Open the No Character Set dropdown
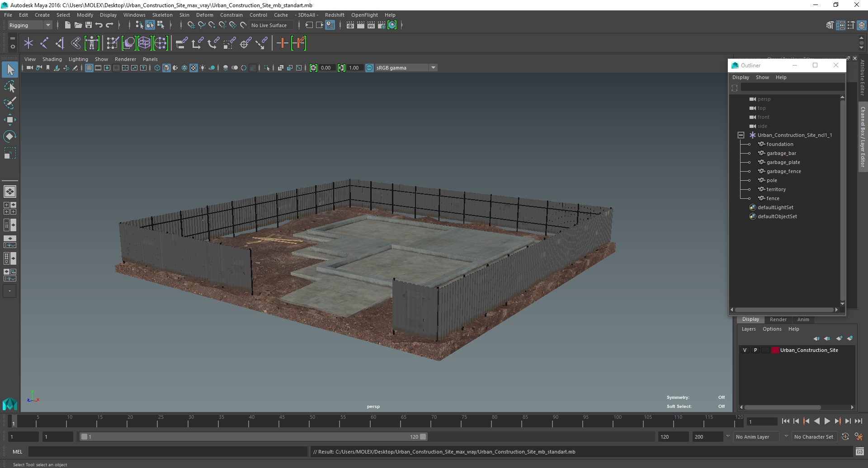 click(x=815, y=437)
